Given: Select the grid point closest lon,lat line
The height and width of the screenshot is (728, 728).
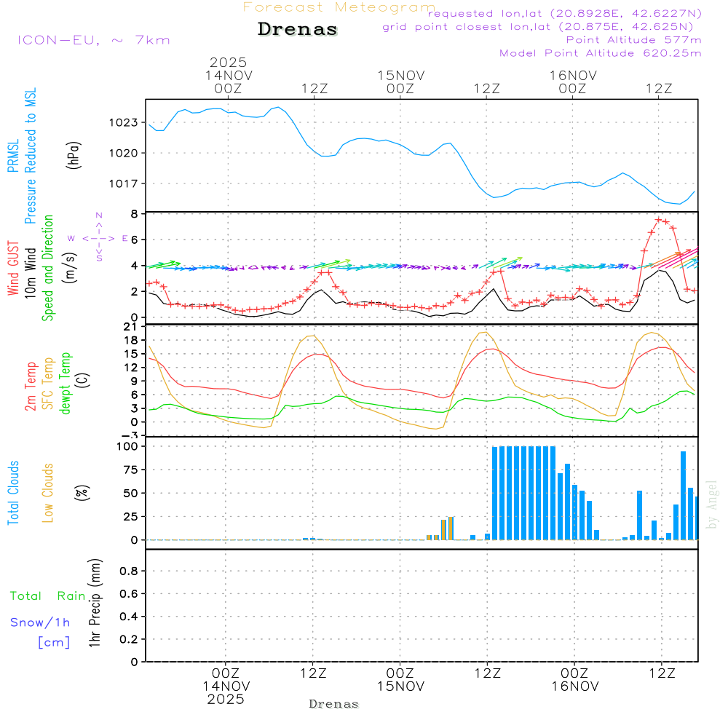Looking at the screenshot, I should 542,27.
